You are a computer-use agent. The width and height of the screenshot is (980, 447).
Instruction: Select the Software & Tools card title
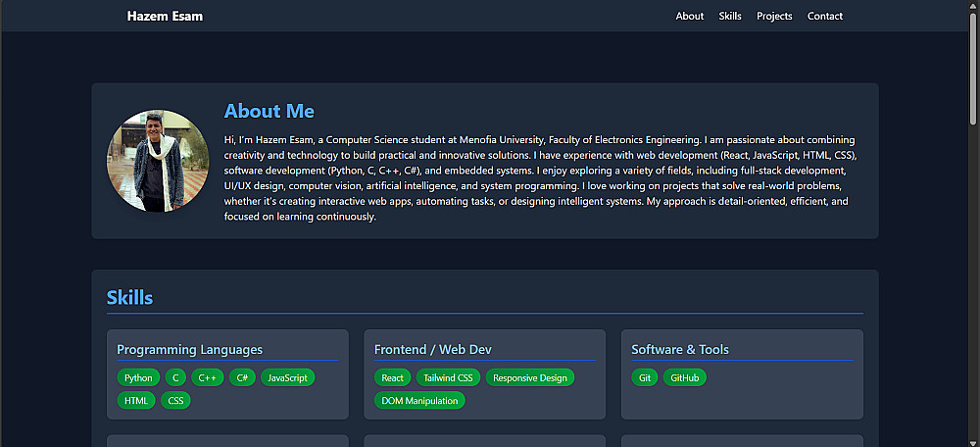pos(680,350)
